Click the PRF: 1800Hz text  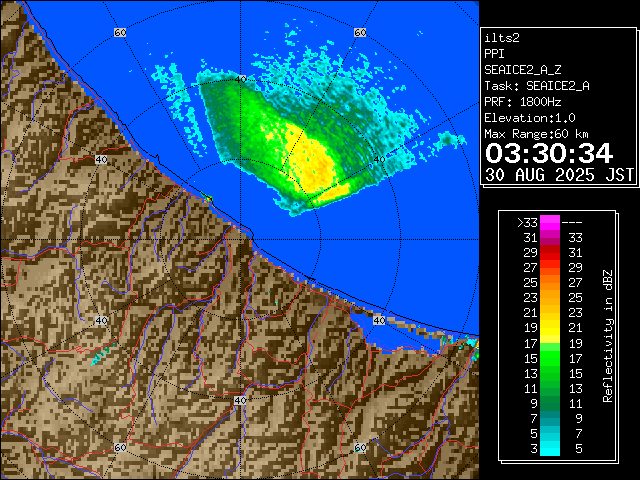pyautogui.click(x=523, y=102)
